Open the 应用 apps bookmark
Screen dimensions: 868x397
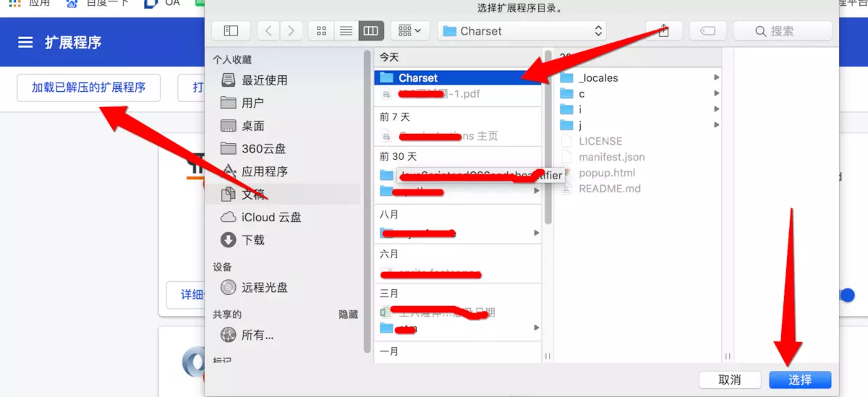pos(29,3)
